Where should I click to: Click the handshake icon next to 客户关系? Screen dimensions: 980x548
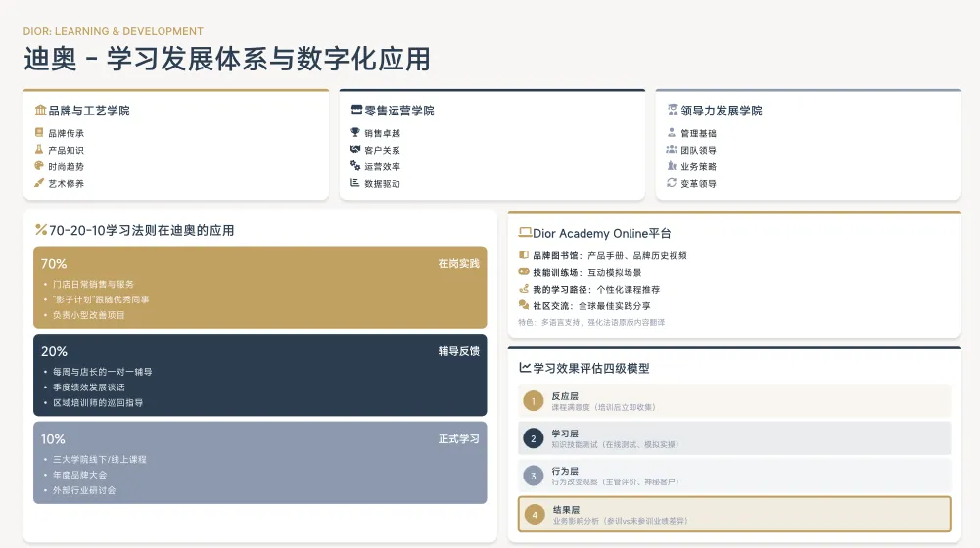[355, 150]
